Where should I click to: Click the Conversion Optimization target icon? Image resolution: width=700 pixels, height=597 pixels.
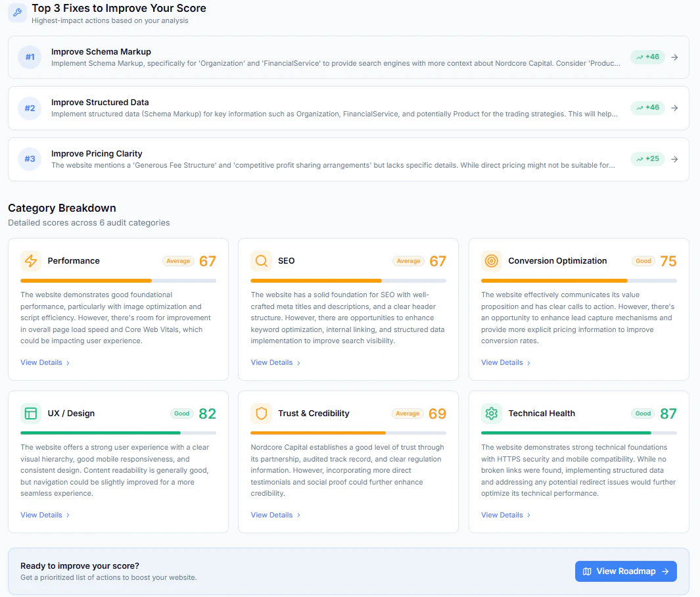point(492,261)
